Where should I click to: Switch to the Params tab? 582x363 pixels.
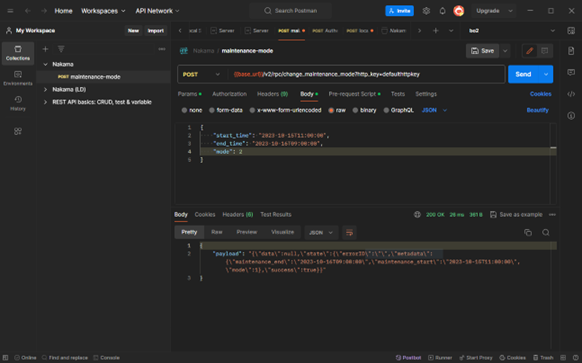189,94
